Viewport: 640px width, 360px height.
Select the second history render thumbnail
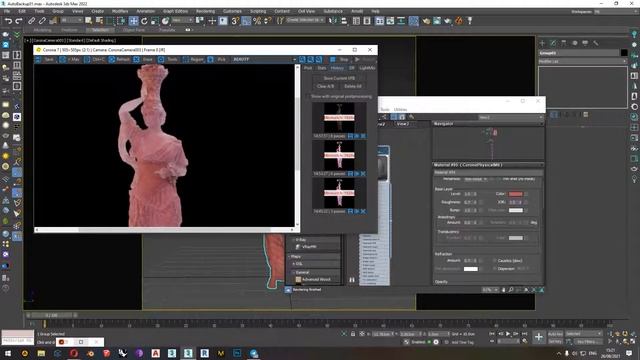(x=339, y=156)
